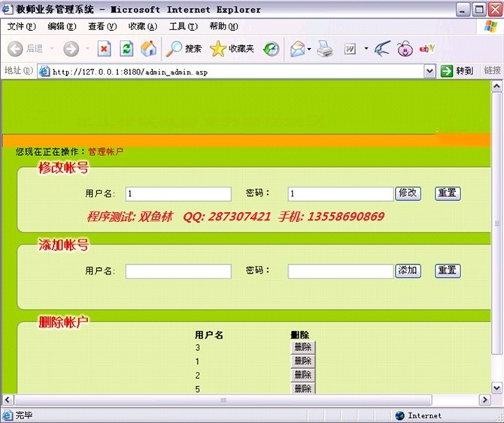Click the blue bird toolbar icon
Screen dimensions: 504x423
tap(382, 49)
